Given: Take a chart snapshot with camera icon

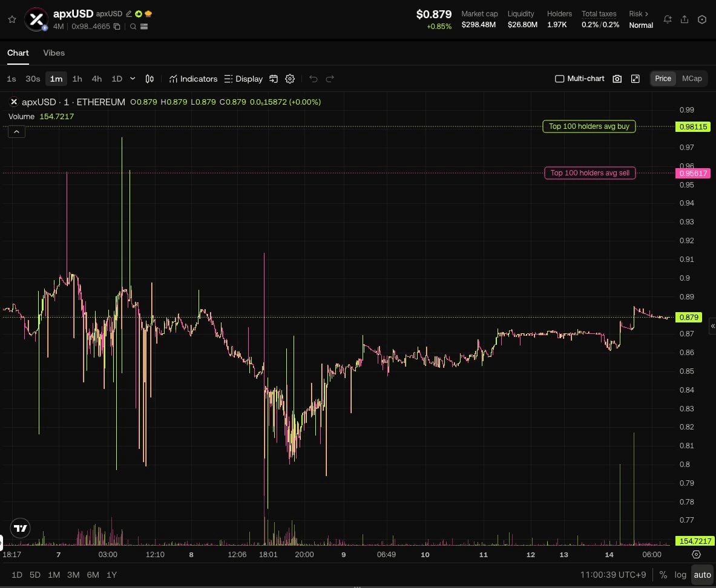Looking at the screenshot, I should [617, 79].
